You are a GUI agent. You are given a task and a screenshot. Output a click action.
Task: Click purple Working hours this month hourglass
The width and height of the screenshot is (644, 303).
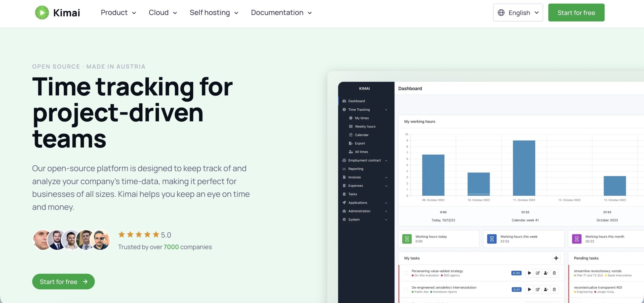[x=577, y=239]
